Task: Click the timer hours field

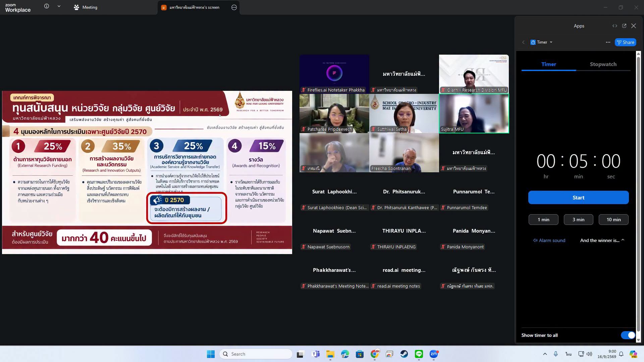Action: tap(546, 161)
